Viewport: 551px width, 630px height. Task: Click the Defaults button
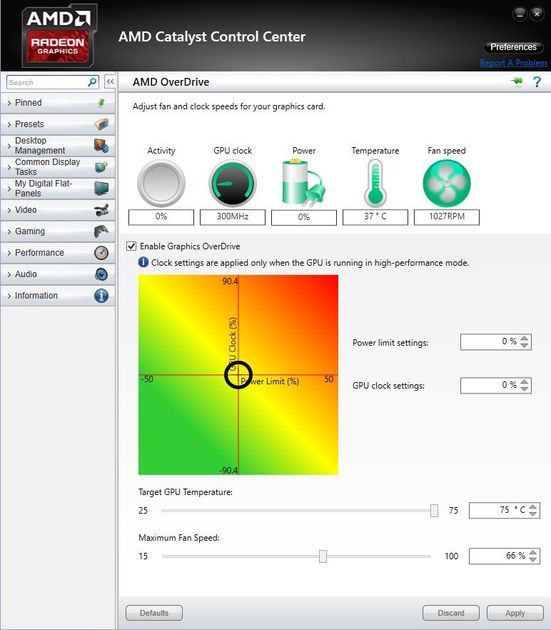pos(154,613)
